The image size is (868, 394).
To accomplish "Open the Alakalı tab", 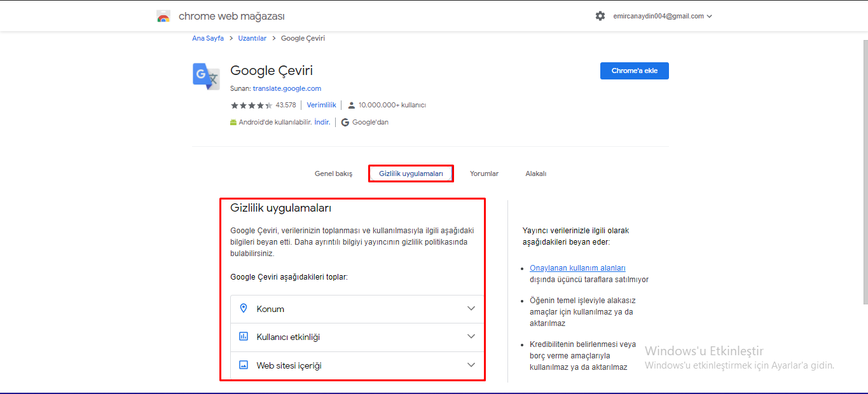I will pos(536,173).
